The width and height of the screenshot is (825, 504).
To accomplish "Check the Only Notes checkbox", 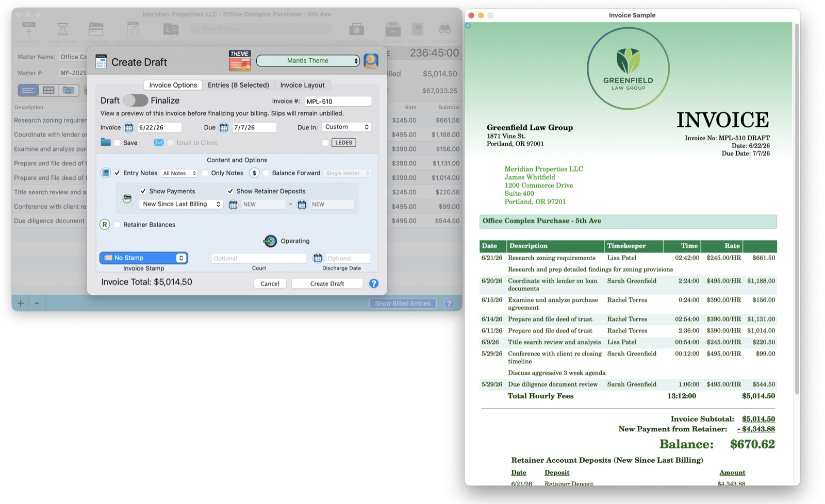I will pos(205,173).
